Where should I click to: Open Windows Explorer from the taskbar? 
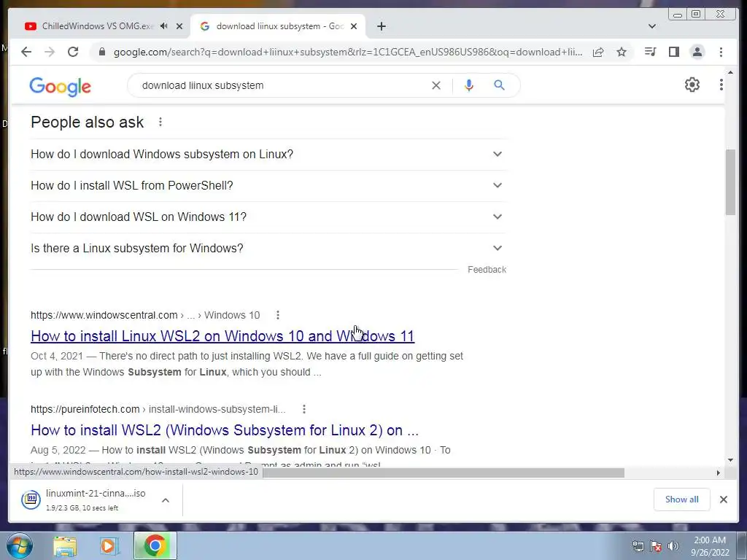tap(65, 546)
